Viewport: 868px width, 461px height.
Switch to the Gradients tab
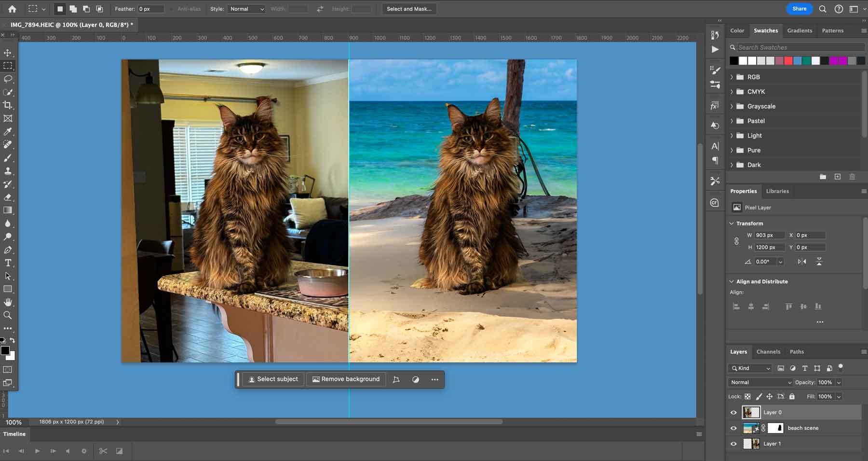point(799,30)
